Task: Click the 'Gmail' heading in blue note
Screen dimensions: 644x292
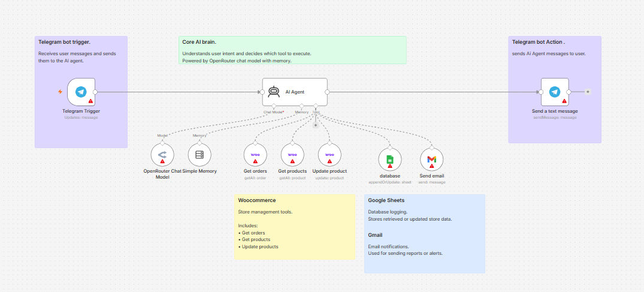Action: [376, 235]
